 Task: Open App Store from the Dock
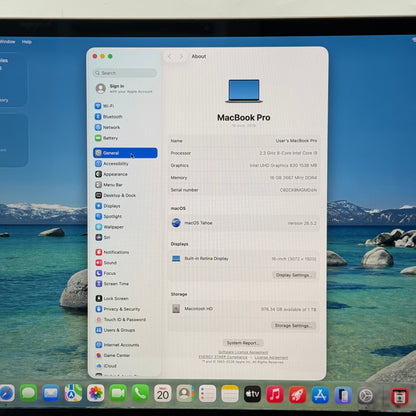coord(320,395)
